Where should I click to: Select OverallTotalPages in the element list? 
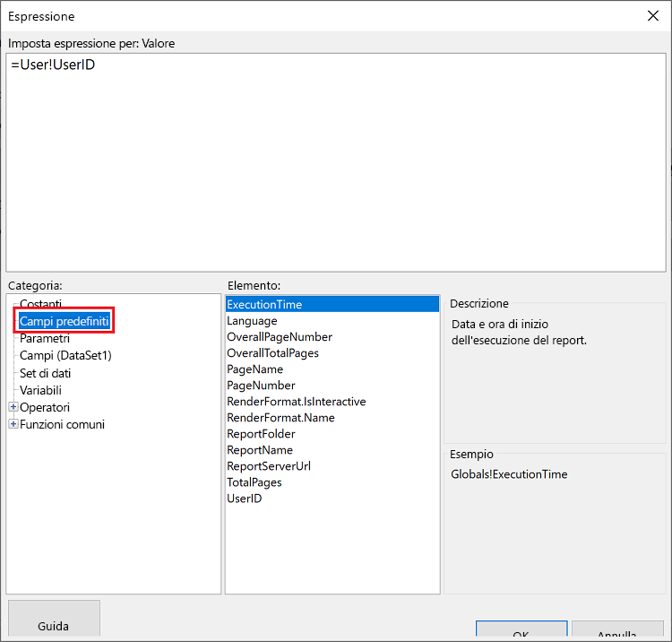click(x=332, y=353)
